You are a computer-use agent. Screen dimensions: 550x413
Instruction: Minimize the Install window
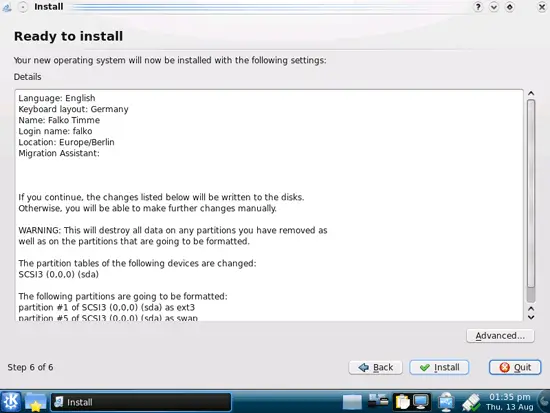[494, 7]
